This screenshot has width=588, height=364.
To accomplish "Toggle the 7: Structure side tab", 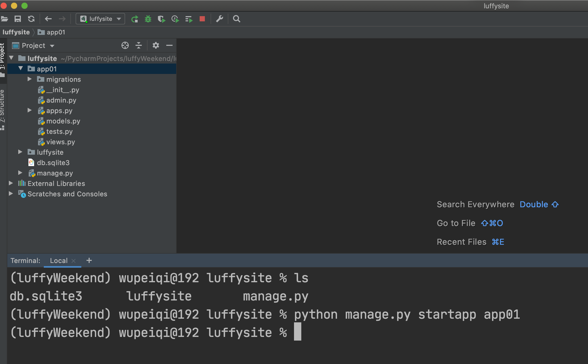I will (3, 110).
